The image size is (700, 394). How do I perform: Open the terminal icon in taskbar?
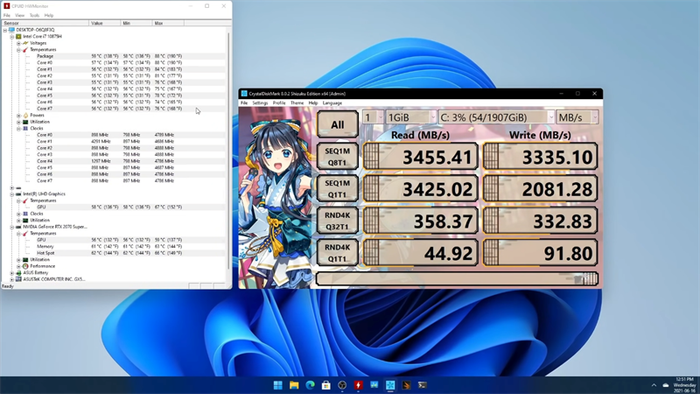pyautogui.click(x=422, y=385)
